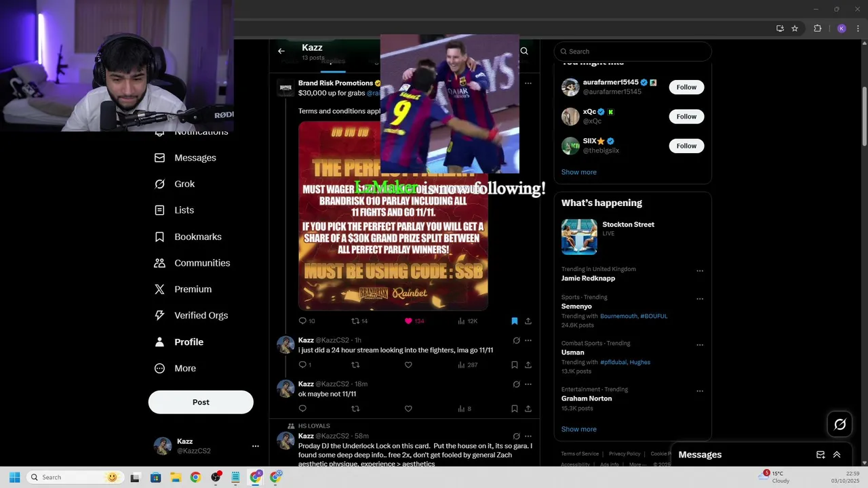
Task: Repost the '24 hour stream' post
Action: (355, 365)
